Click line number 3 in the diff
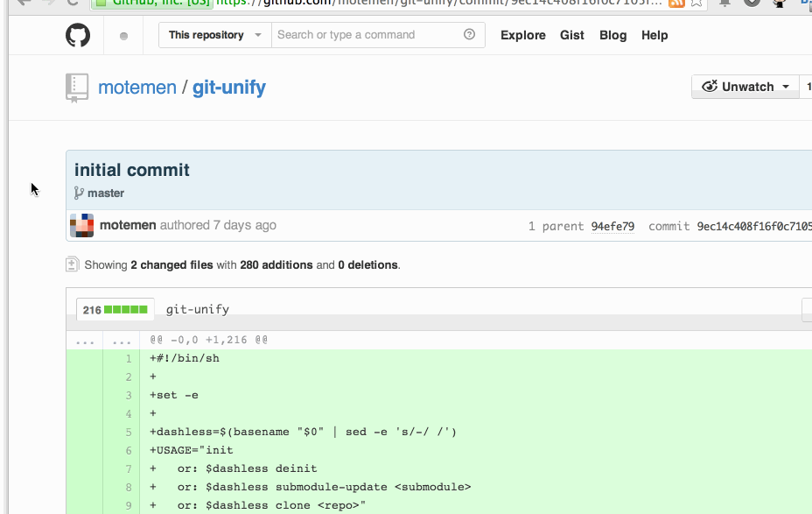The height and width of the screenshot is (514, 812). 129,395
